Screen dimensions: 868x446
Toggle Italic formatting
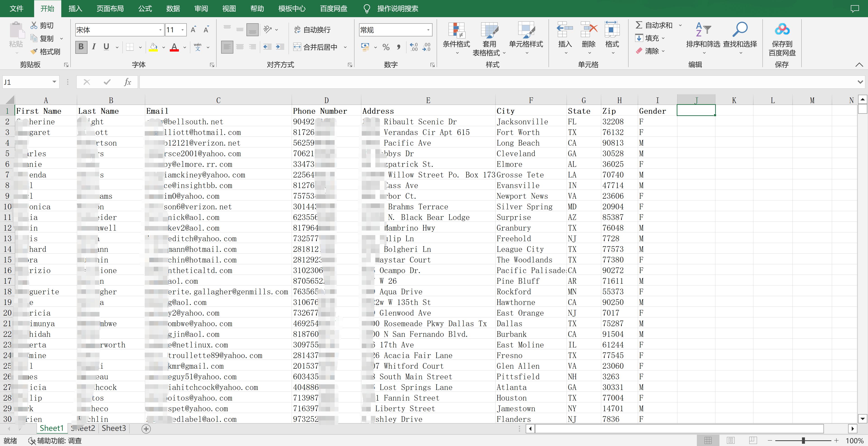[x=94, y=47]
